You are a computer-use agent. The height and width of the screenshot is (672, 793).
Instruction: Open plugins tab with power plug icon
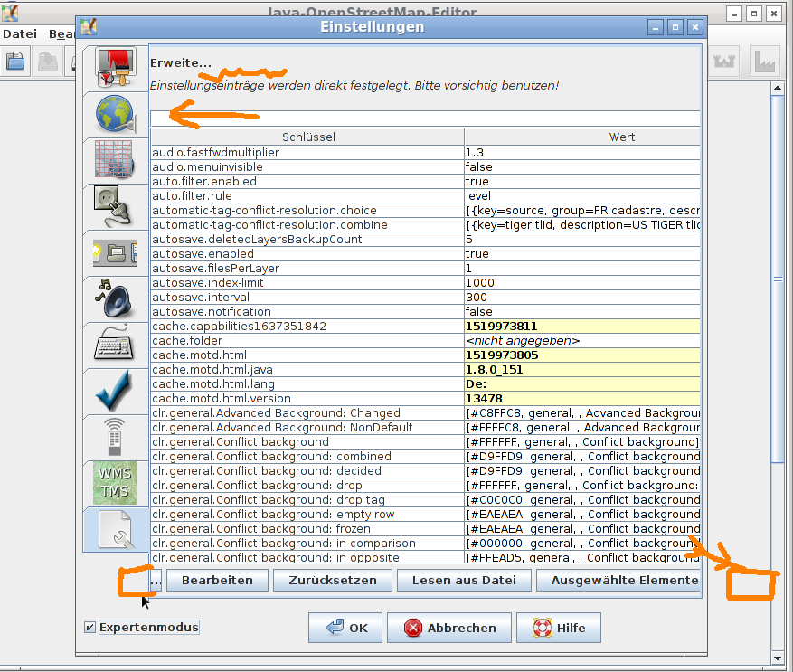(115, 207)
